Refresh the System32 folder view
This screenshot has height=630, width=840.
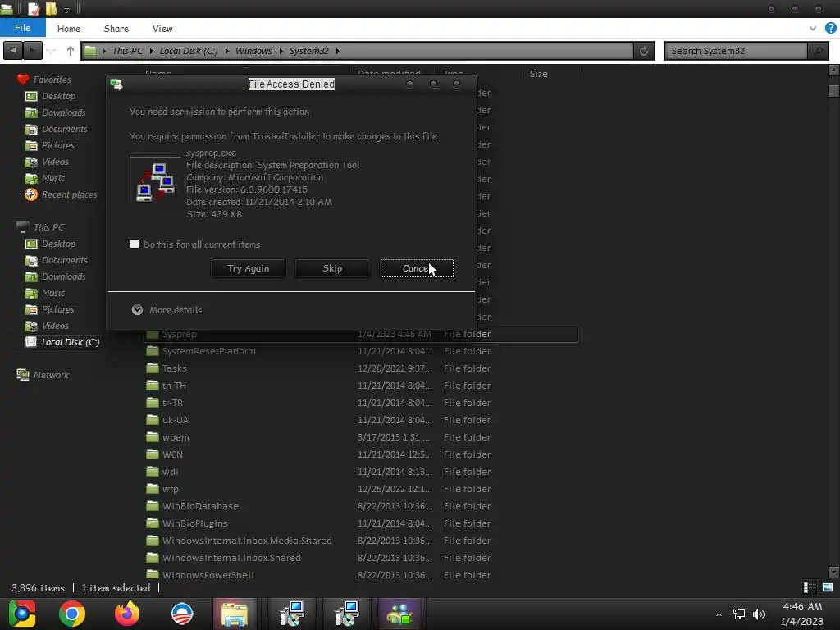point(644,51)
